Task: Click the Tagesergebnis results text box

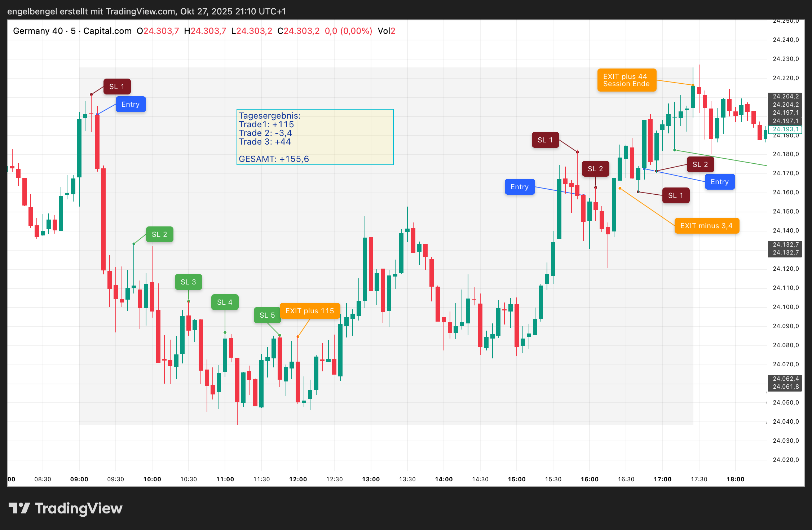Action: tap(315, 137)
